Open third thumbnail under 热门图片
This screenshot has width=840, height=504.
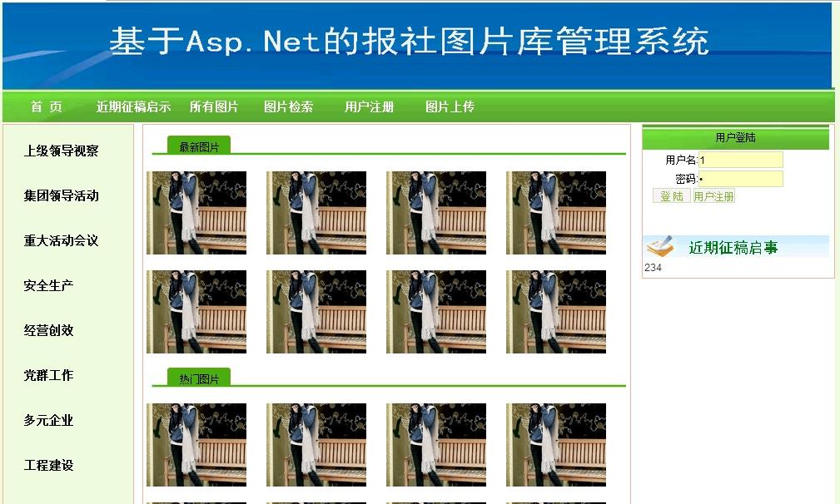tap(436, 445)
